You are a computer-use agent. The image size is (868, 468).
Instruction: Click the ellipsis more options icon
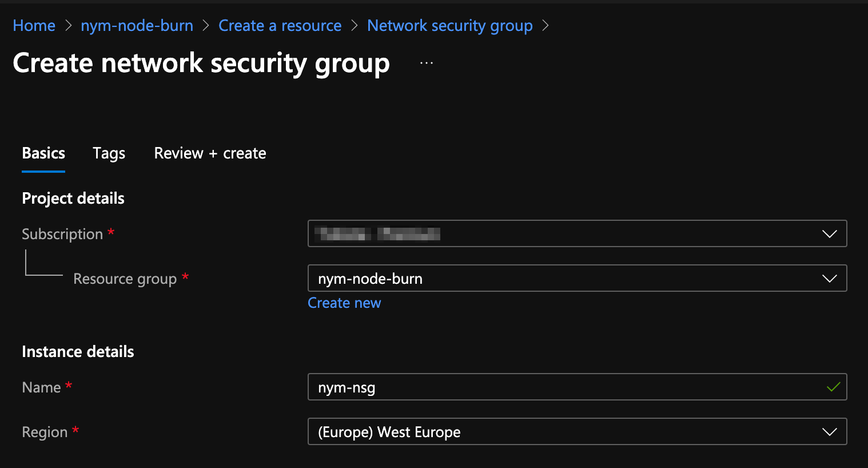[x=427, y=63]
